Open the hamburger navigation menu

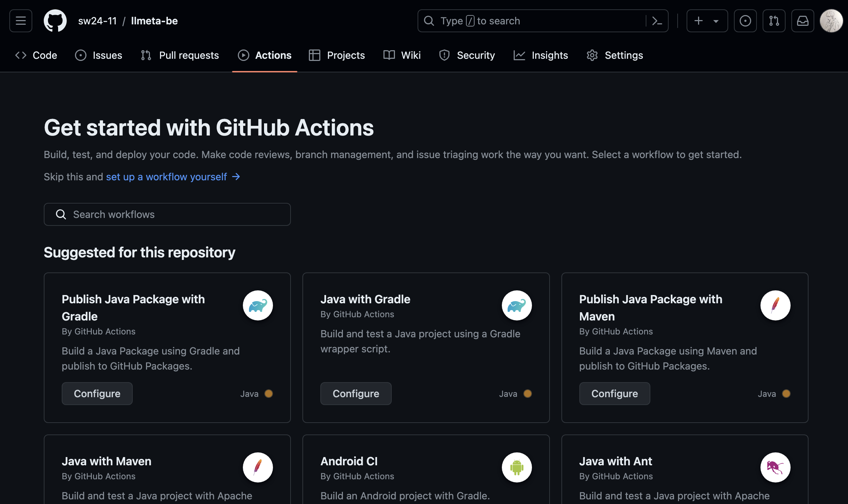[x=21, y=21]
